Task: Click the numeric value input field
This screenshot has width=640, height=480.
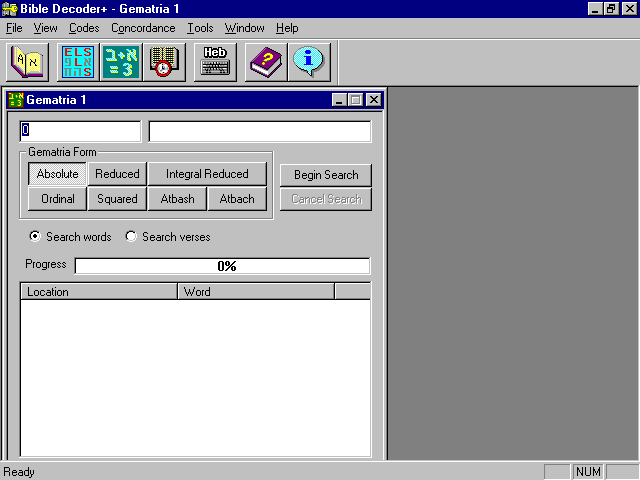Action: pyautogui.click(x=80, y=131)
